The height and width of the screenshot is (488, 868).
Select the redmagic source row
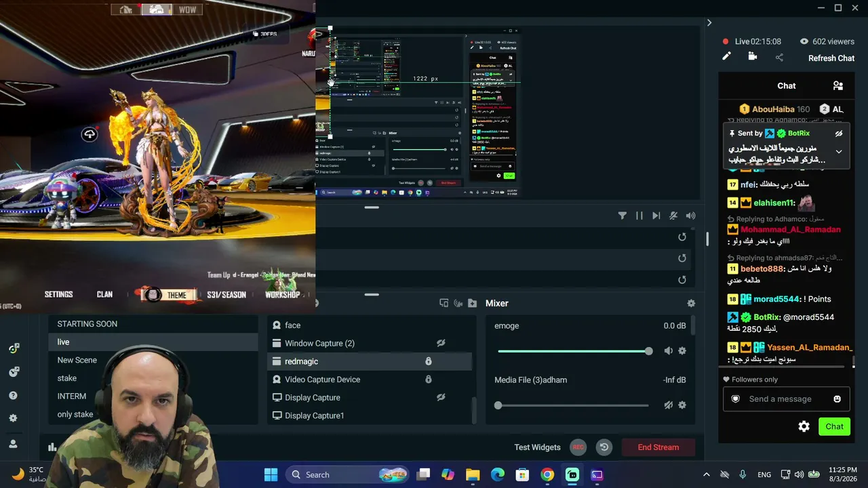click(369, 361)
